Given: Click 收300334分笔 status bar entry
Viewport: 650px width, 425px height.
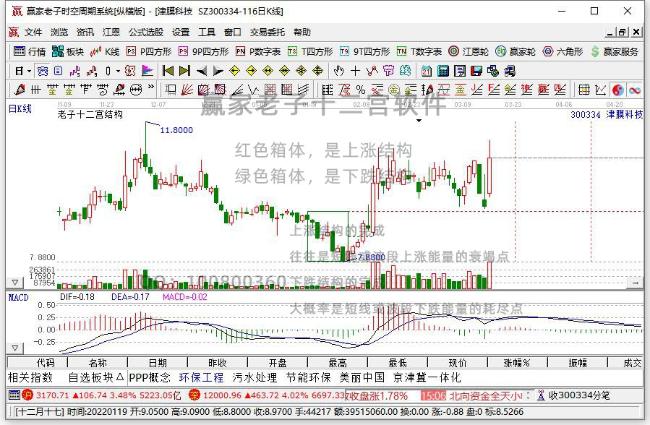Looking at the screenshot, I should [x=573, y=396].
